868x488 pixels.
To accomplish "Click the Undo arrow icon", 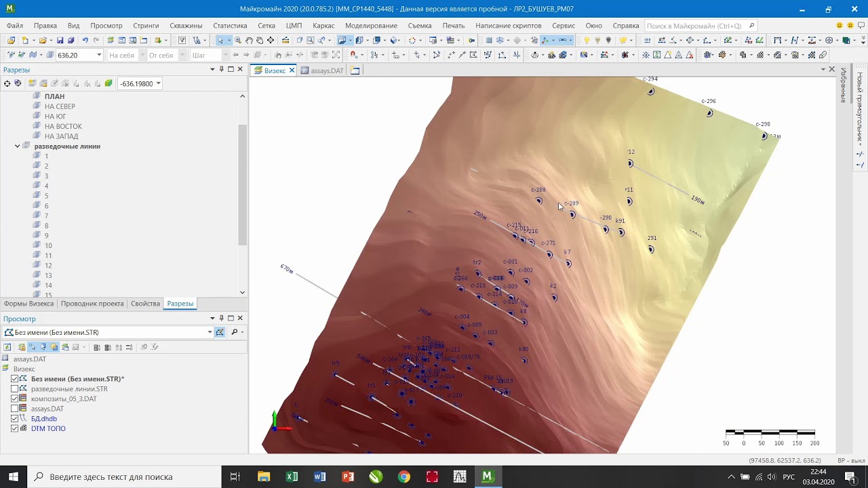I will pos(85,41).
